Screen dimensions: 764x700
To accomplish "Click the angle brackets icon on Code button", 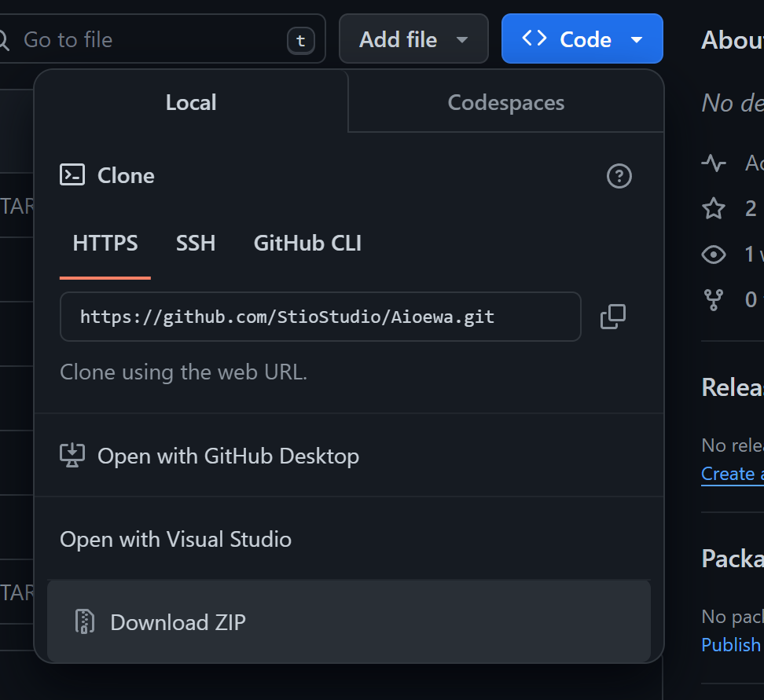I will (534, 38).
